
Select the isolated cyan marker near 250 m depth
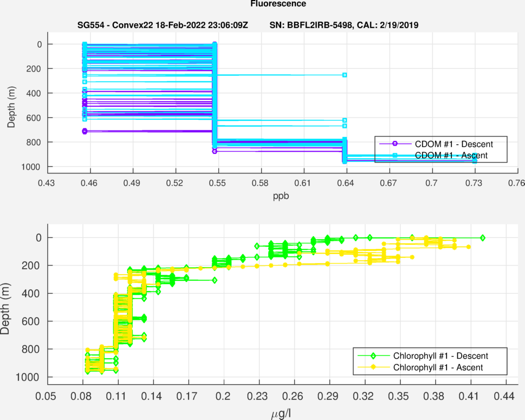tap(345, 75)
